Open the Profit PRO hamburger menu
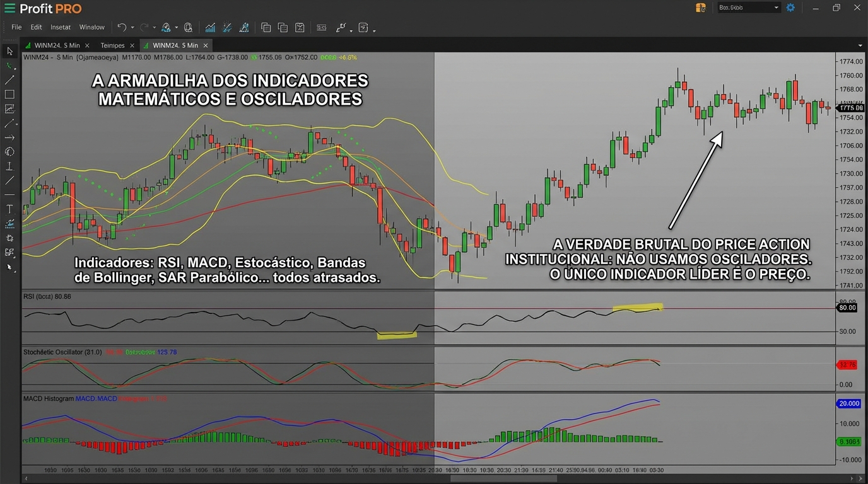868x484 pixels. [9, 8]
